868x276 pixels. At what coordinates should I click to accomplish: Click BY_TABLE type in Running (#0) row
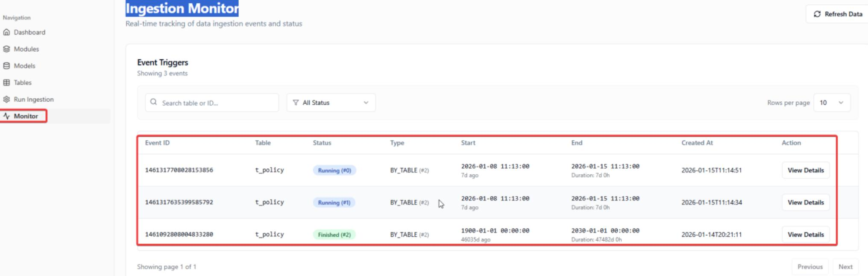pyautogui.click(x=409, y=170)
